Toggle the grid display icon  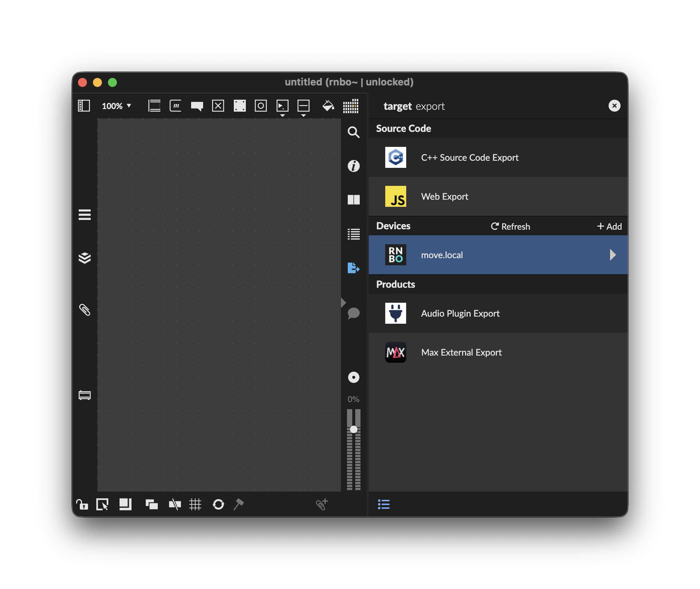(195, 504)
